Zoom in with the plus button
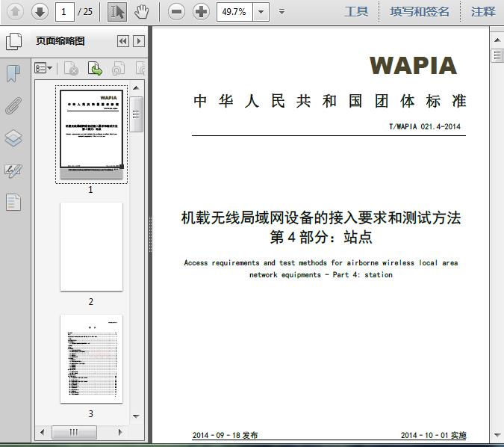 (x=201, y=11)
